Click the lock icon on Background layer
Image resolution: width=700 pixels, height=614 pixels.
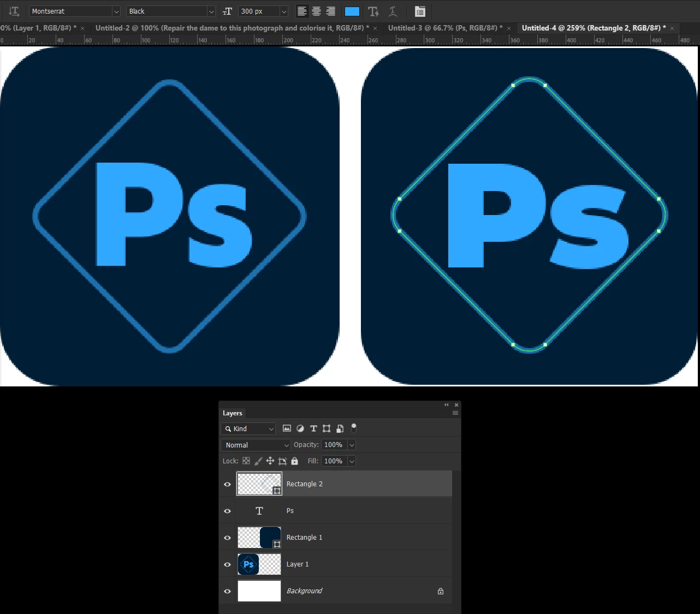pos(441,591)
